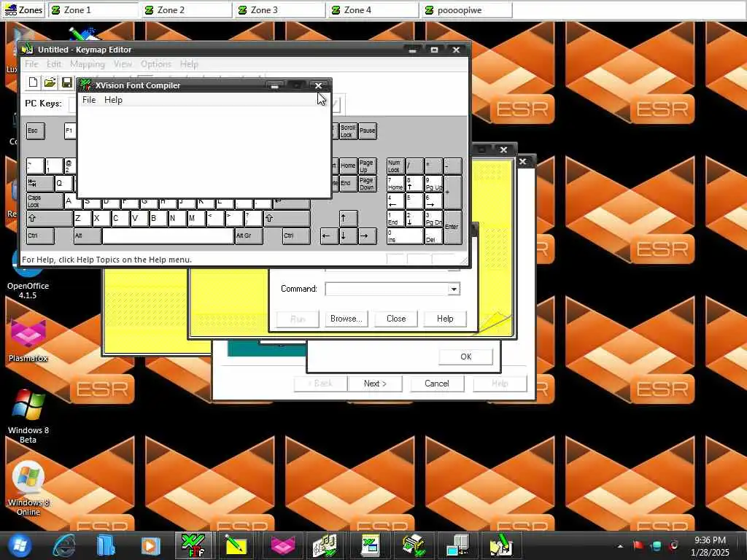Select the numpad 0 Ins key

click(405, 236)
